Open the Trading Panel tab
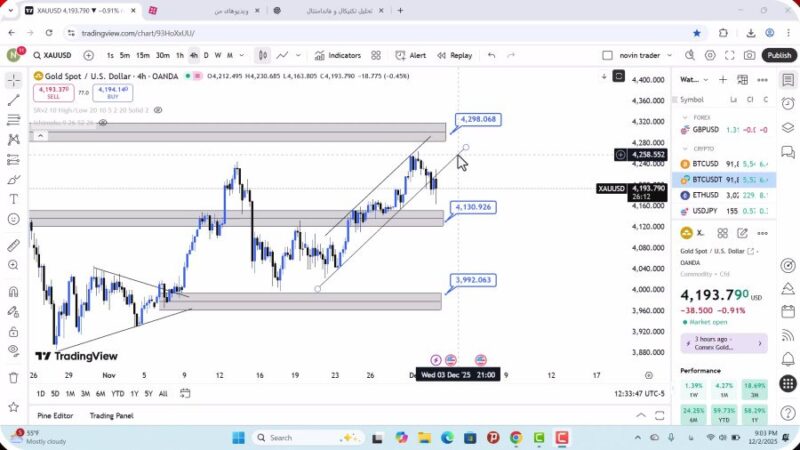The height and width of the screenshot is (450, 800). pyautogui.click(x=111, y=415)
